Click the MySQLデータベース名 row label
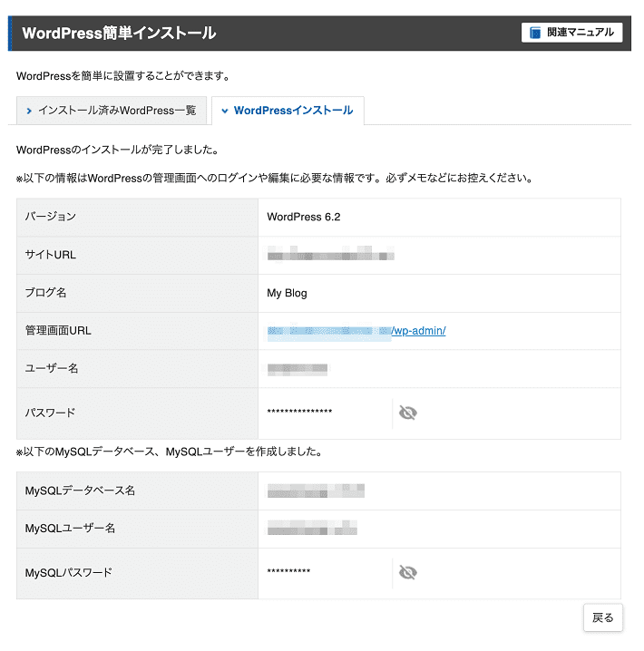This screenshot has height=651, width=644. [x=80, y=491]
